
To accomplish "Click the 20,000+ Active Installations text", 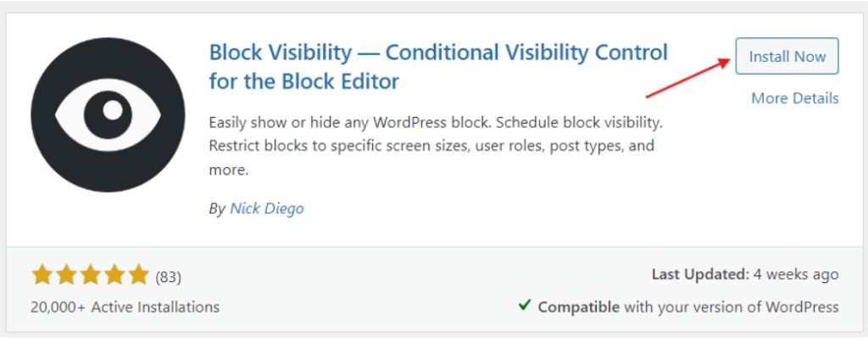I will click(x=125, y=307).
